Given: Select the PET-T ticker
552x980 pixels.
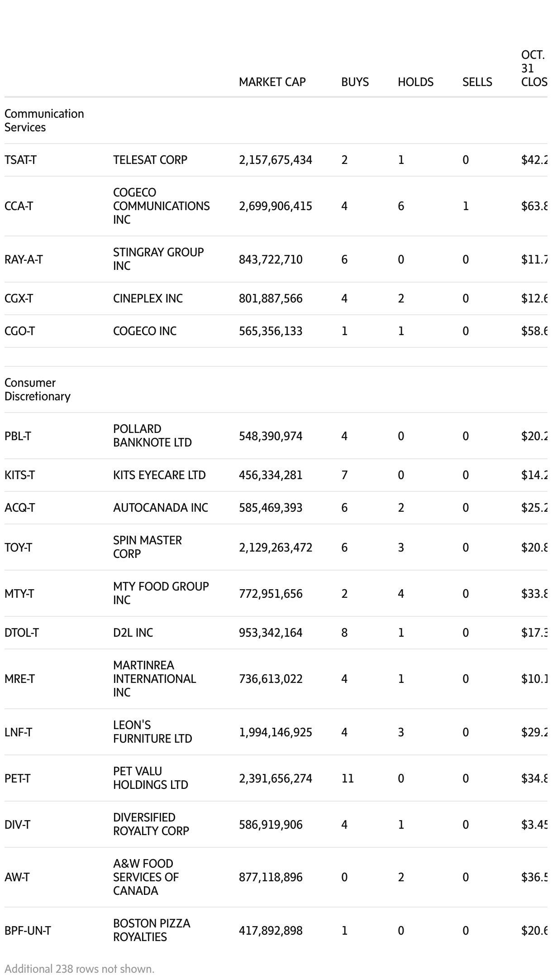Looking at the screenshot, I should [17, 778].
